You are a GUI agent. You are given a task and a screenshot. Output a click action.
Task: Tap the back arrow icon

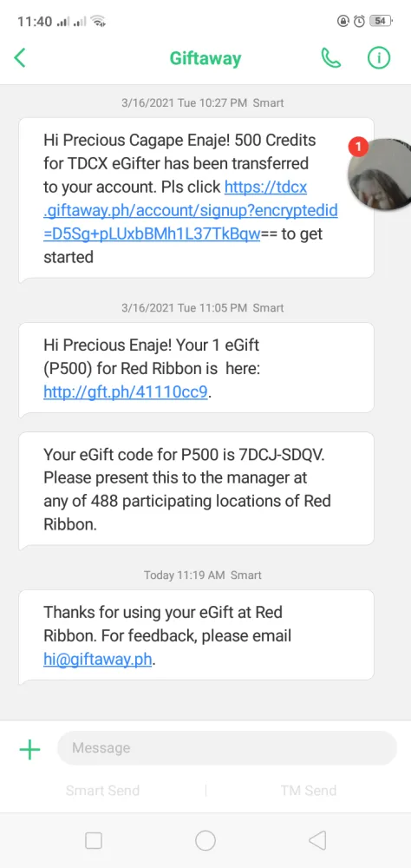(20, 57)
